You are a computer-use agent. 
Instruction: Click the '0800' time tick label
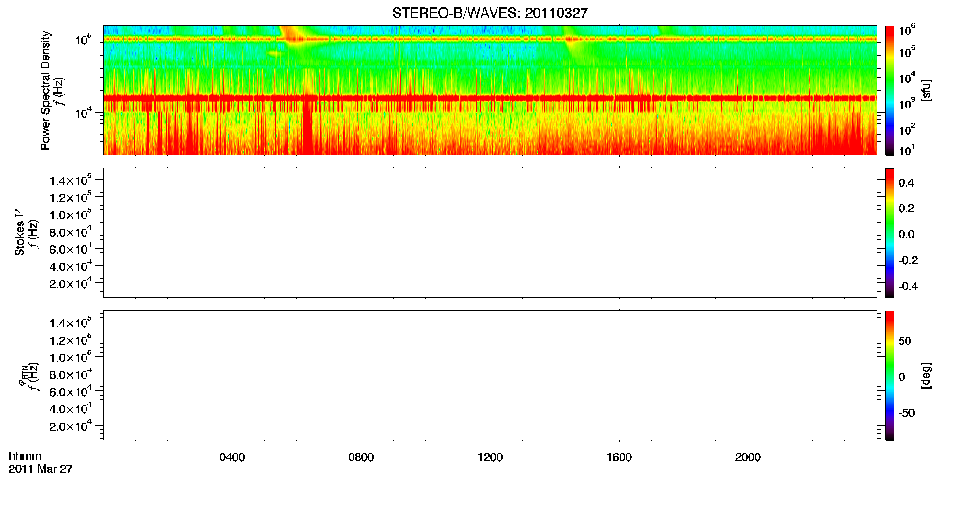click(x=361, y=457)
